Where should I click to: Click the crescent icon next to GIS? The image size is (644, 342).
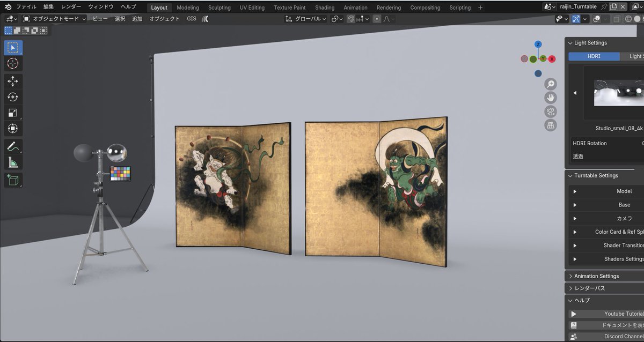pyautogui.click(x=206, y=19)
